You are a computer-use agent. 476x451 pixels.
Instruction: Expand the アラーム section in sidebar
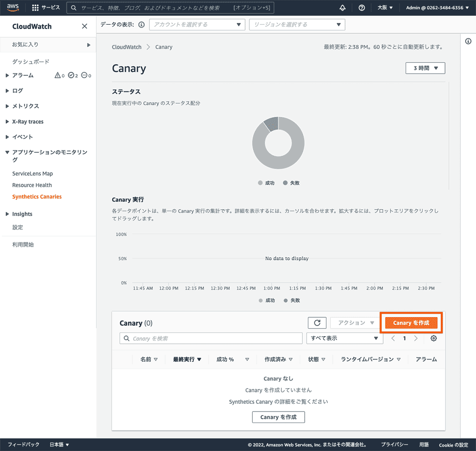[x=22, y=75]
